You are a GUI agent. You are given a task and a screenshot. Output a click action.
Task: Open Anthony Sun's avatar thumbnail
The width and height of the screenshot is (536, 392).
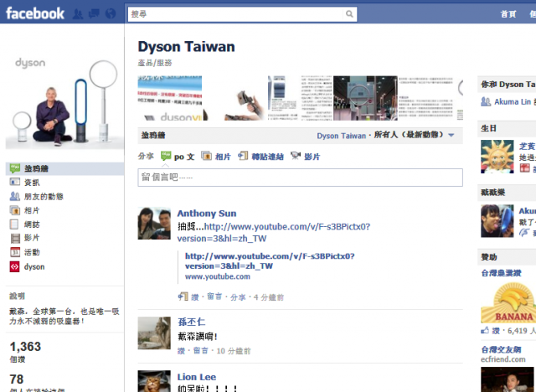point(154,223)
